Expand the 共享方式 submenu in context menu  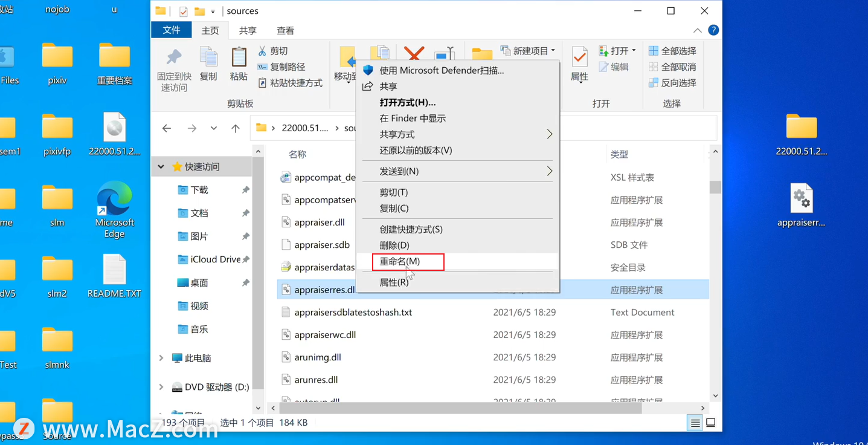click(x=457, y=134)
